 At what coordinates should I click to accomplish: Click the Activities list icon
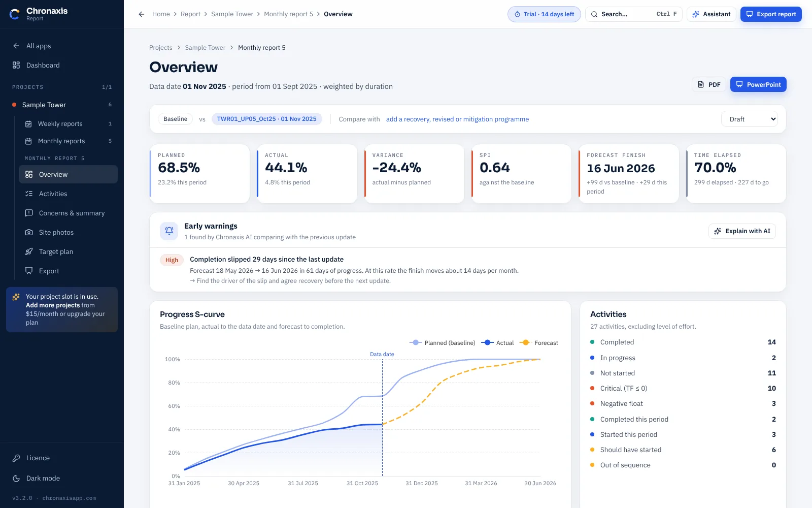[x=29, y=194]
